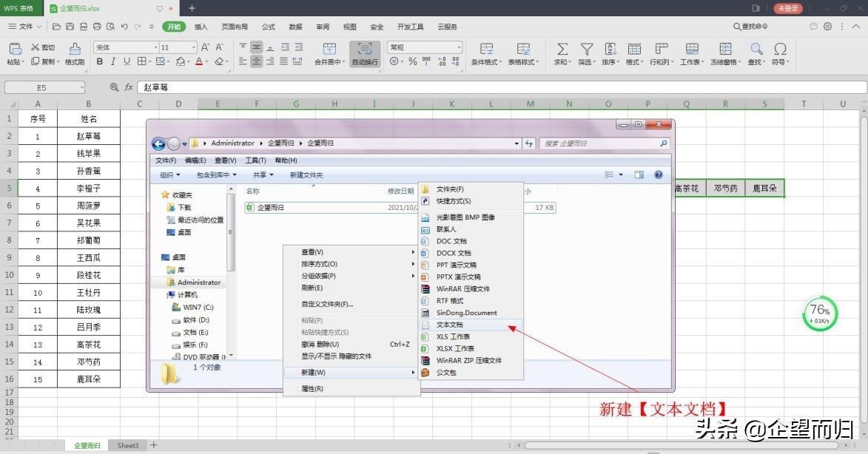Image resolution: width=868 pixels, height=454 pixels.
Task: Click the Filter (筛选) funnel icon
Action: coord(586,49)
